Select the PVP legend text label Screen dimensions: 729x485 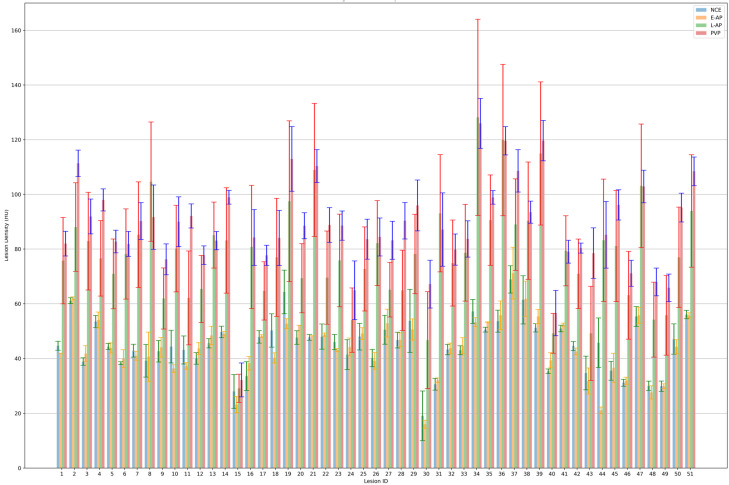[716, 33]
